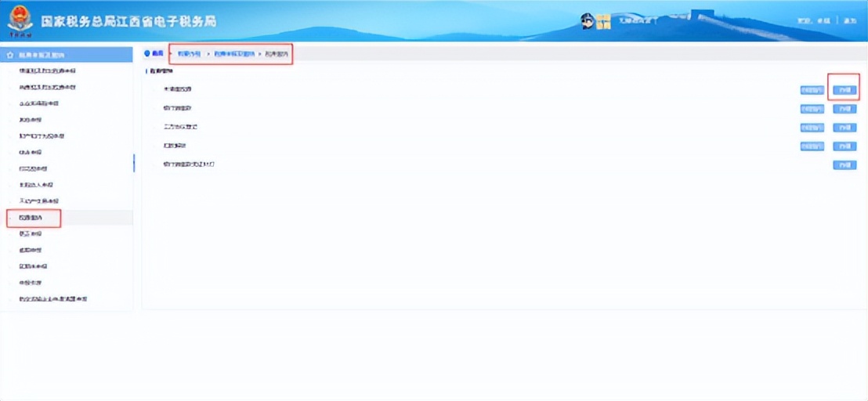Click 办理 for 三方协议签订 row
The width and height of the screenshot is (868, 401).
point(844,127)
